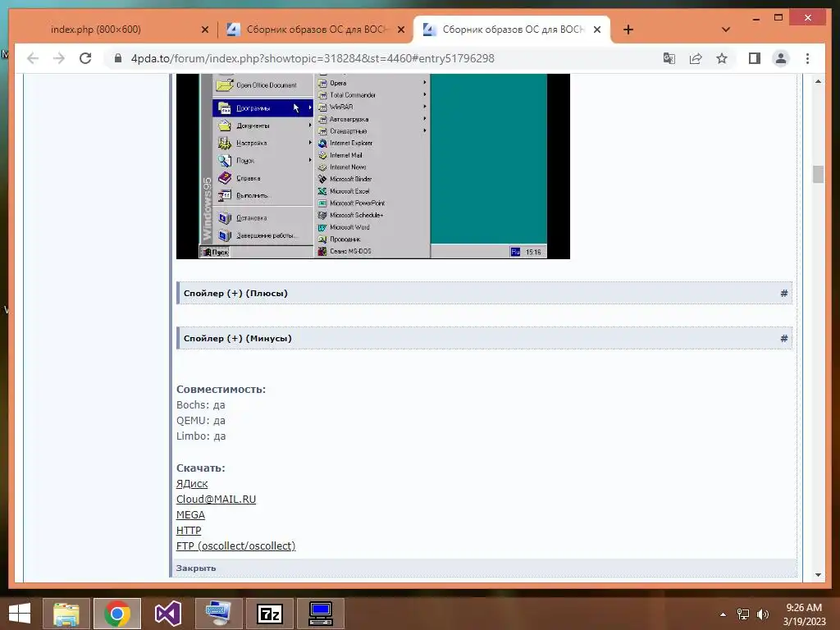Screen dimensions: 840x630
Task: Open File Explorer from the taskbar
Action: [x=66, y=614]
